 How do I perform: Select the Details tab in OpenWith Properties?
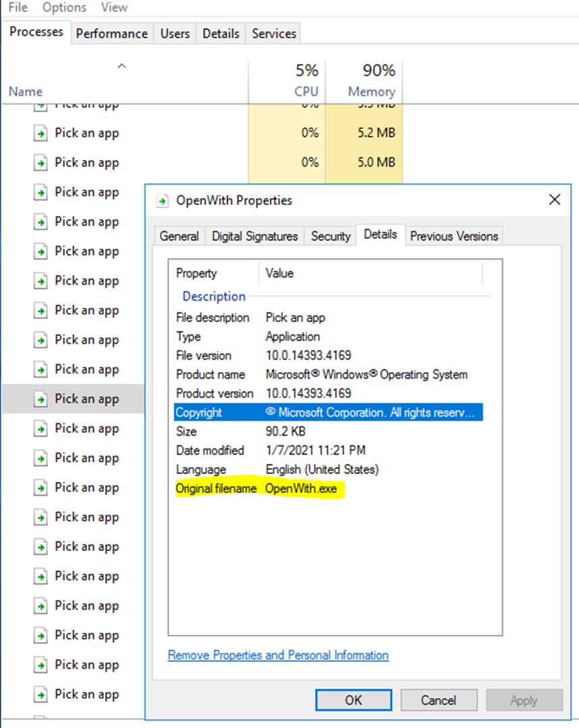point(381,234)
